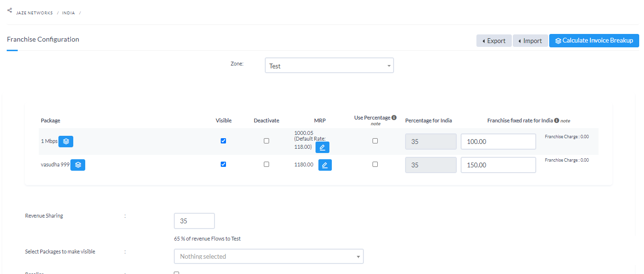Click the Import button
Viewport: 644px width, 274px height.
click(530, 41)
